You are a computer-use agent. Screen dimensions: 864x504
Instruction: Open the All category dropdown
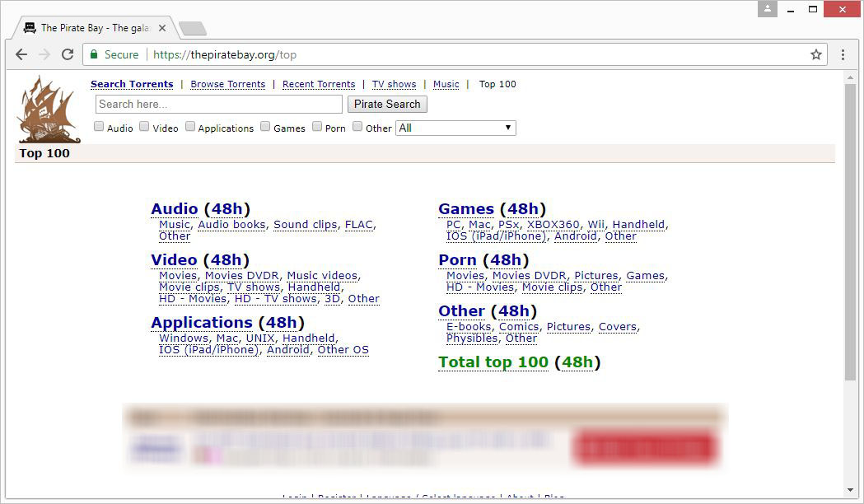coord(455,128)
